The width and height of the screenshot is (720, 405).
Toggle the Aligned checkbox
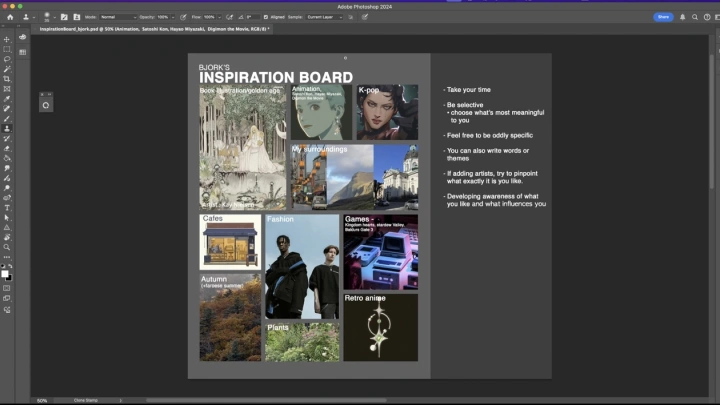tap(265, 17)
